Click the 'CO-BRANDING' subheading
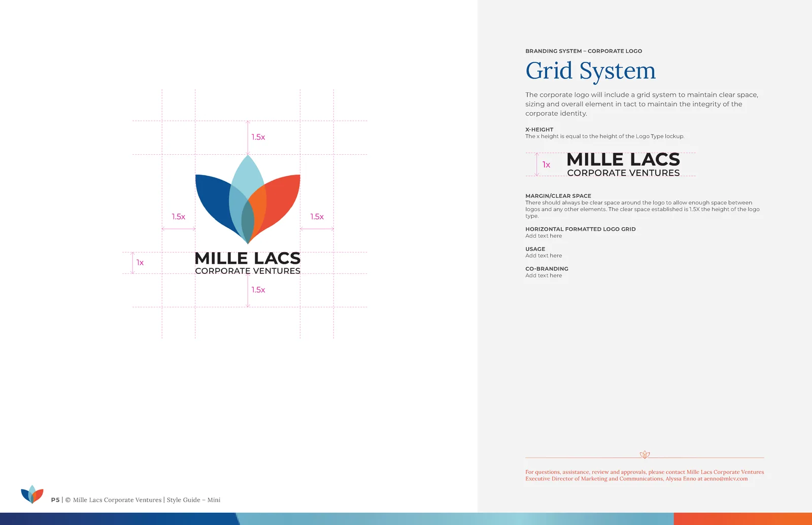The height and width of the screenshot is (525, 812). [x=547, y=269]
